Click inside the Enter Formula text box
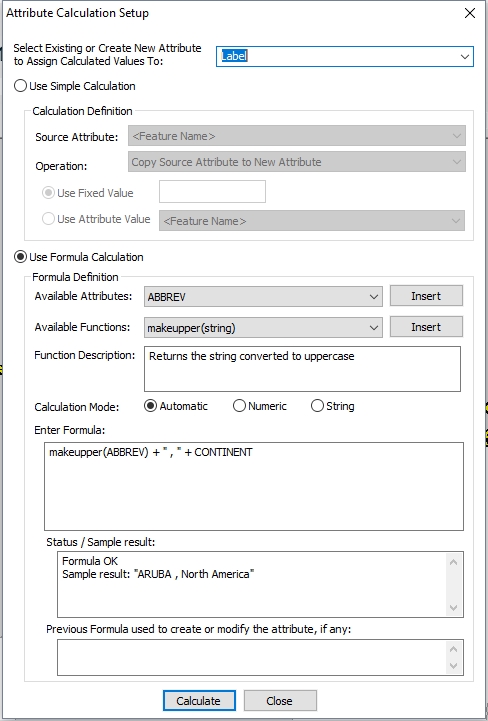This screenshot has height=721, width=488. point(254,486)
